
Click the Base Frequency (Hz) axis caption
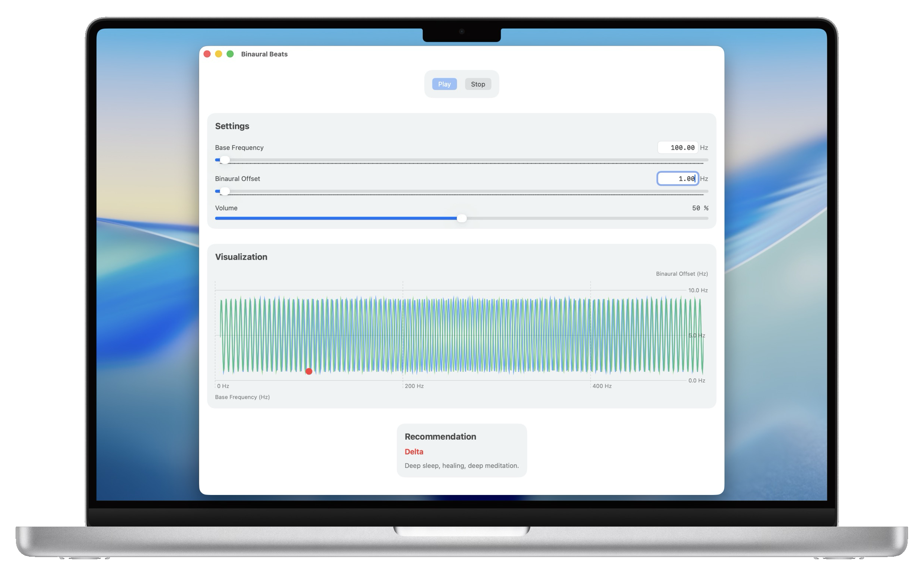(x=242, y=397)
